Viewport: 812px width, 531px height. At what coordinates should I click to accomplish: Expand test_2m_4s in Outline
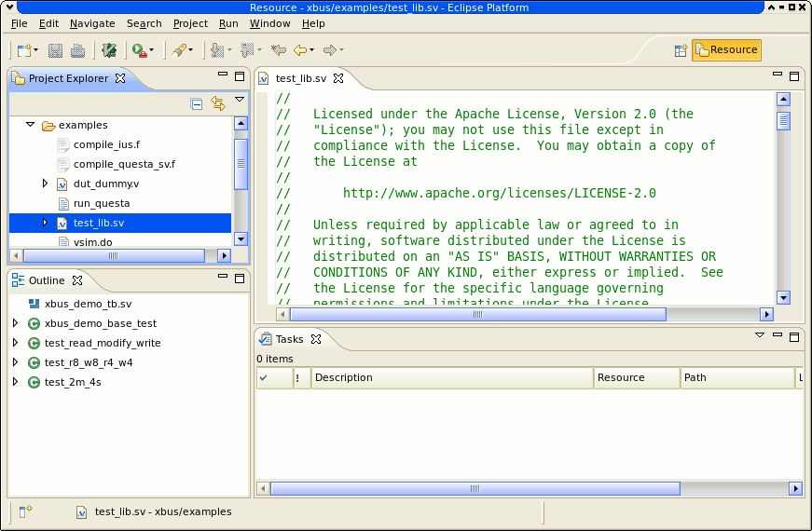click(x=16, y=382)
